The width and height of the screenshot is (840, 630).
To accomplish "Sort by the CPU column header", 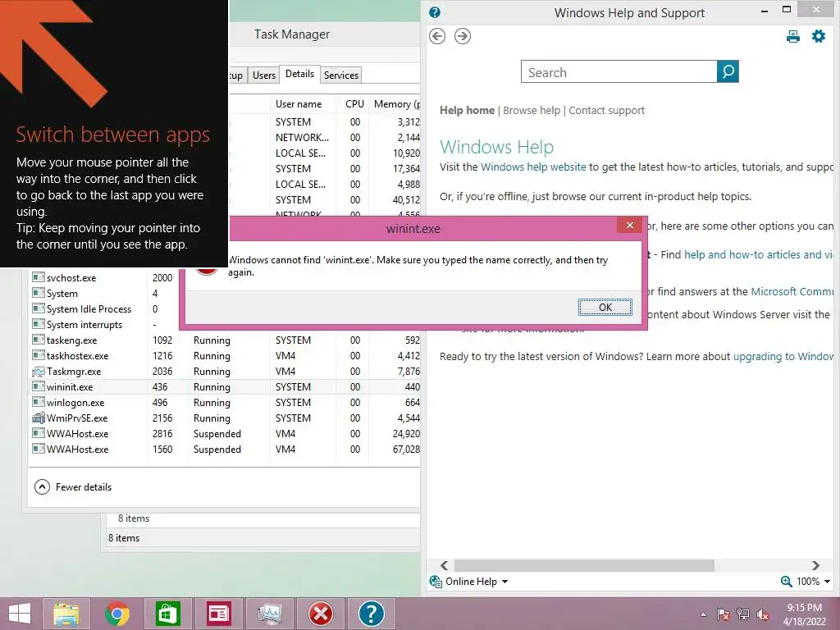I will click(x=354, y=104).
